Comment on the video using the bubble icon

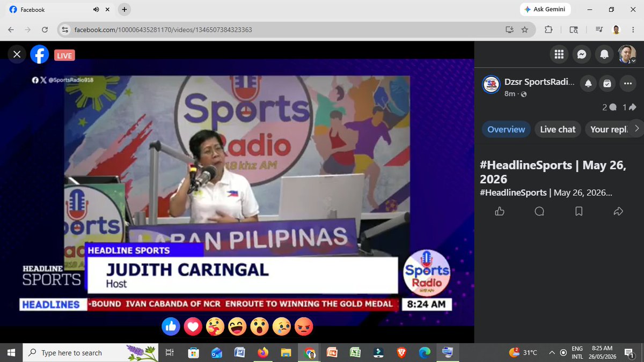(539, 211)
